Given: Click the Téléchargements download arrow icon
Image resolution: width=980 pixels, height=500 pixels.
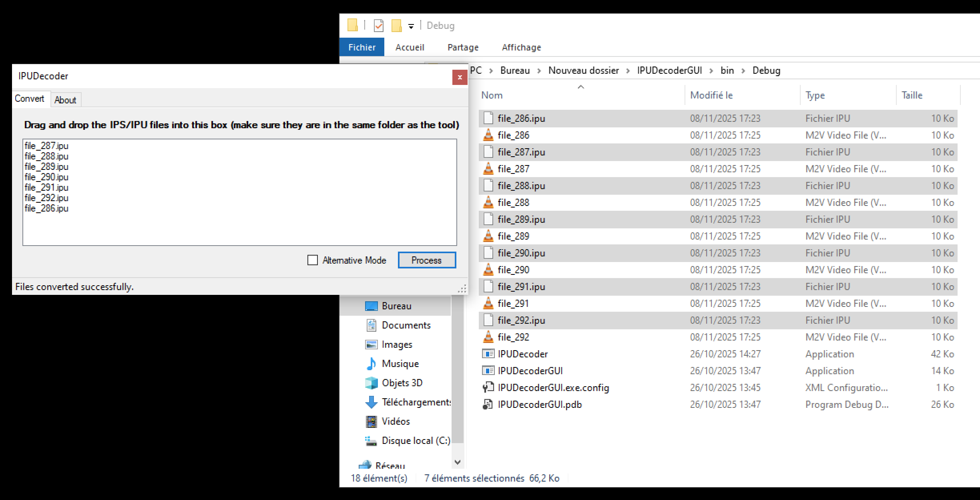Looking at the screenshot, I should pyautogui.click(x=371, y=402).
